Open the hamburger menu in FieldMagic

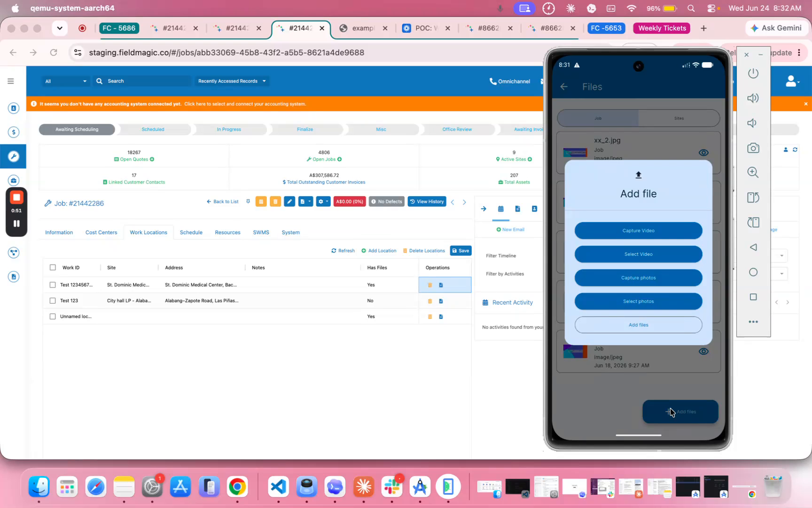(11, 81)
